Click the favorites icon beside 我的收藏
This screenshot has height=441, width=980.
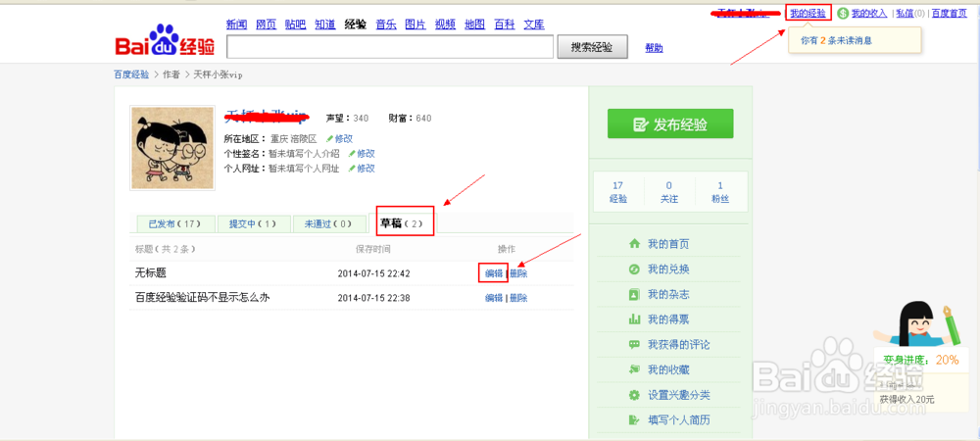(x=634, y=369)
